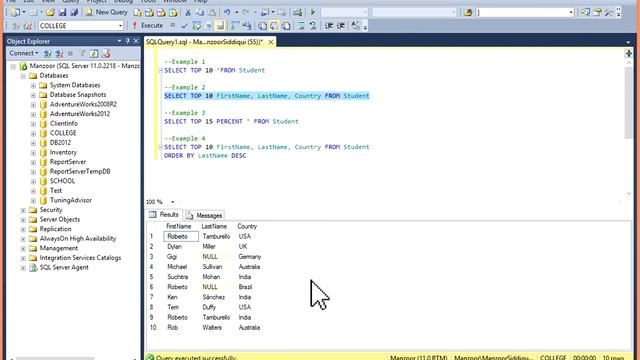Switch to the Results tab

164,215
